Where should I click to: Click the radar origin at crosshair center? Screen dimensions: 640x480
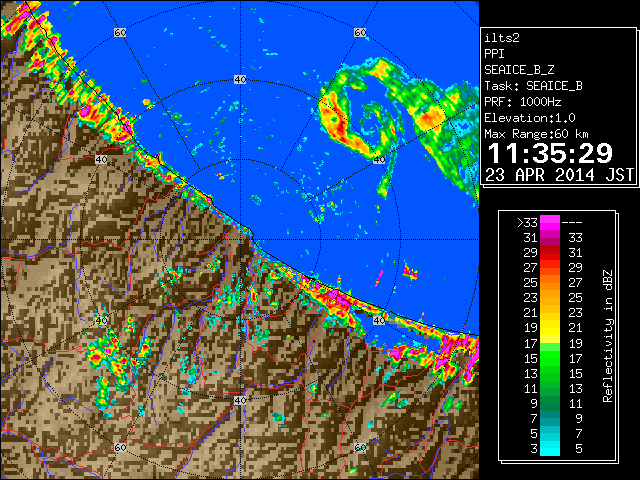tap(240, 240)
